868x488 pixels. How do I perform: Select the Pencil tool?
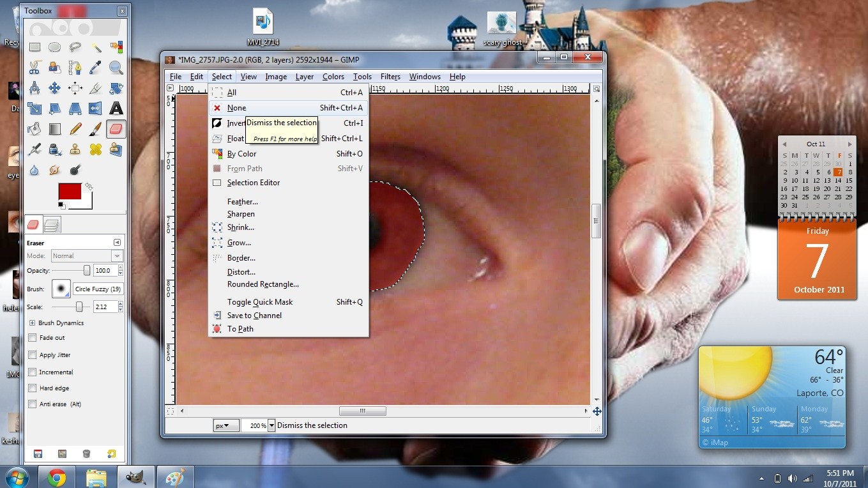pos(75,129)
